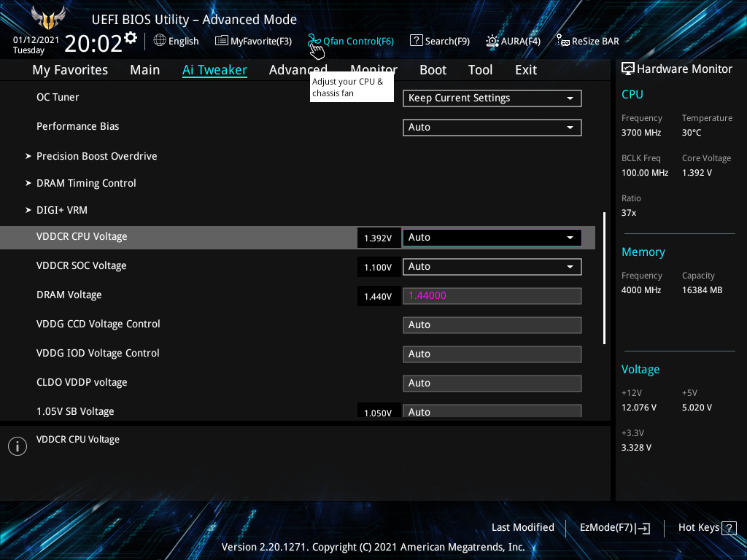The height and width of the screenshot is (560, 747).
Task: Click the DRAM Voltage input field
Action: pos(492,296)
